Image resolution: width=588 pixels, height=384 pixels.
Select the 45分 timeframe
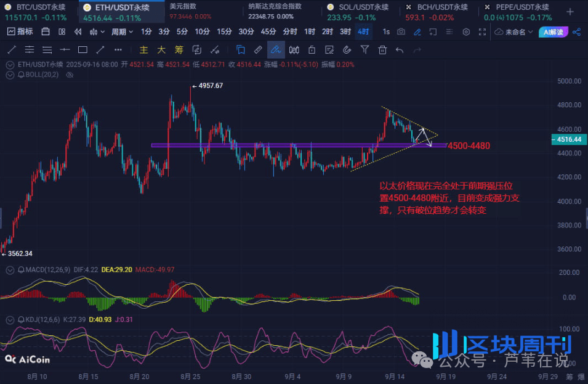[x=268, y=32]
